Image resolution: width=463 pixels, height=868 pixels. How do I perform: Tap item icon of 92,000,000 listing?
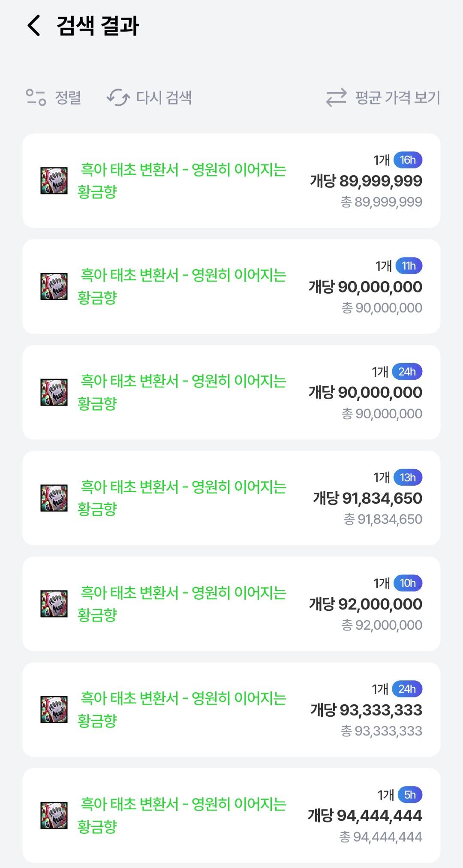(54, 604)
